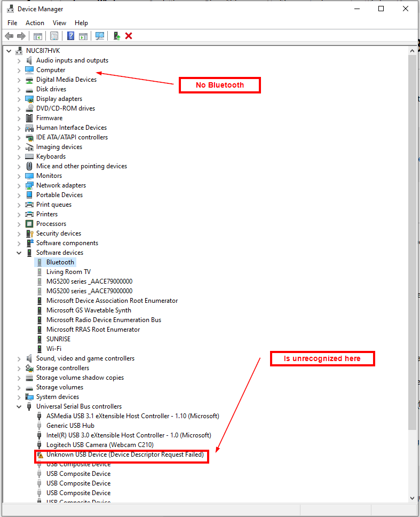Collapse the Software devices category
The width and height of the screenshot is (420, 517).
pyautogui.click(x=19, y=253)
